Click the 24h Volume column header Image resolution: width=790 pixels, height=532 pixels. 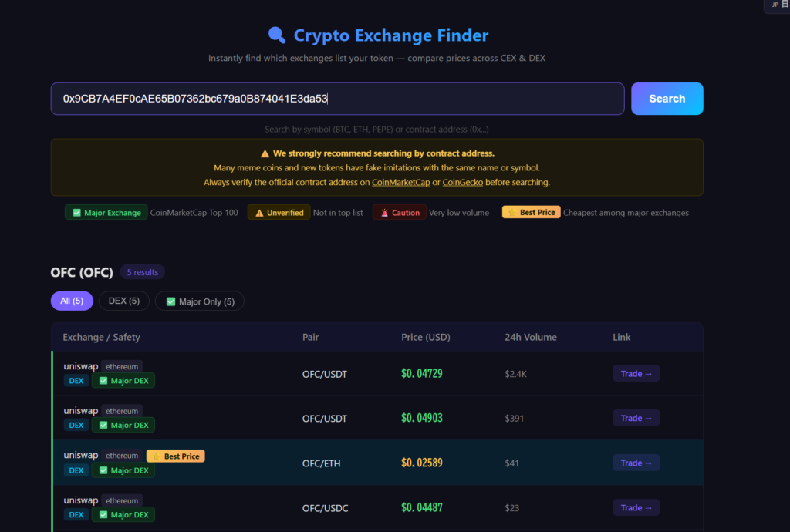click(530, 337)
